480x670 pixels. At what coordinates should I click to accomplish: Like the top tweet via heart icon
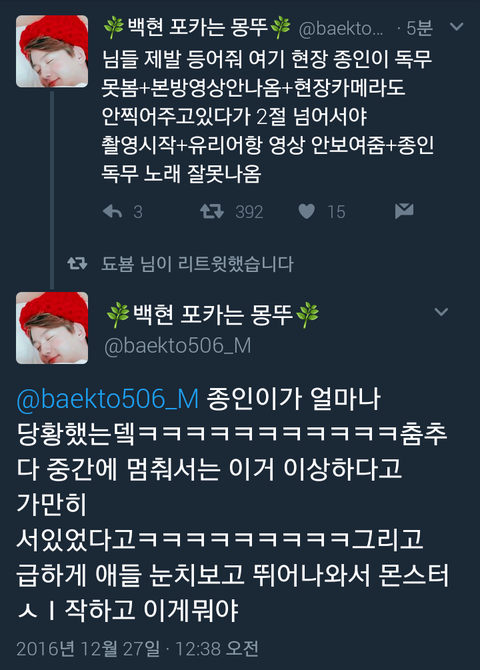[x=306, y=211]
